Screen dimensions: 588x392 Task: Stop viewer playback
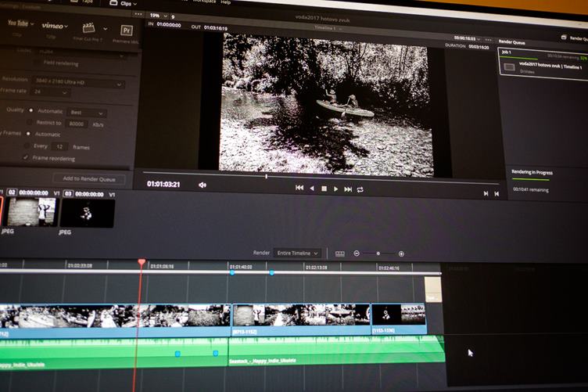pyautogui.click(x=324, y=189)
